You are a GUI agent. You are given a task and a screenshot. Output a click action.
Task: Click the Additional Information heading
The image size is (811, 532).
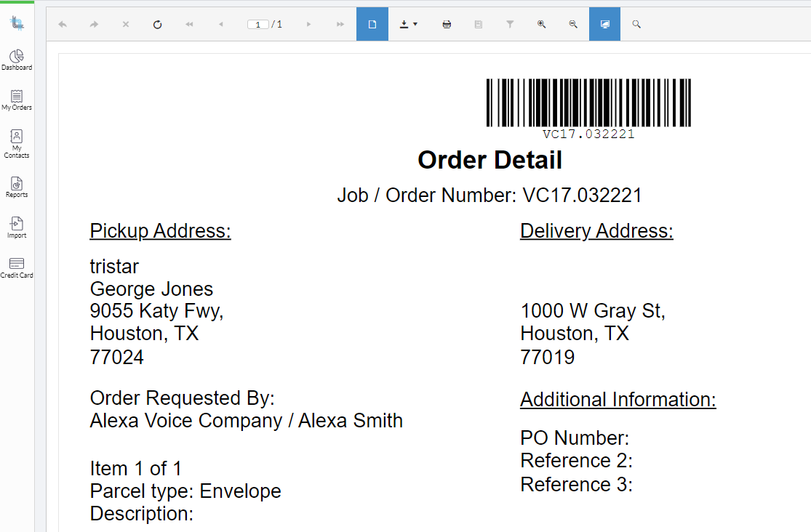618,400
